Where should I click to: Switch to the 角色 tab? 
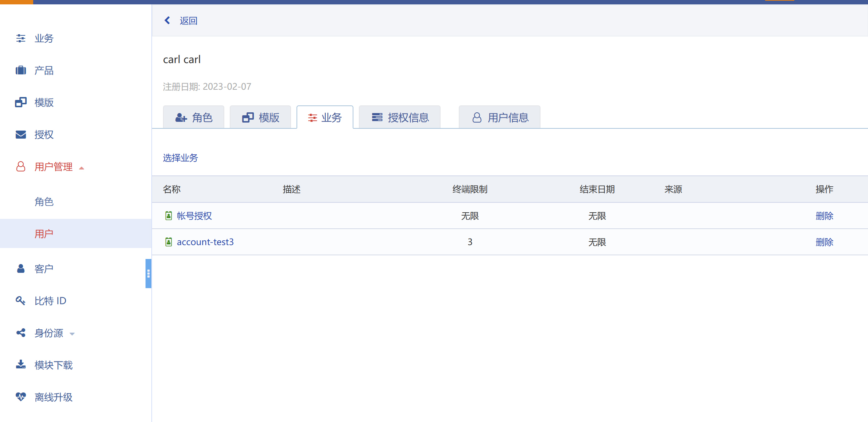[194, 117]
